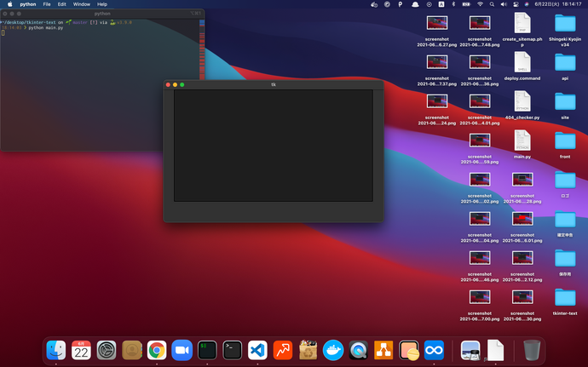Click the date and time in menu bar
Image resolution: width=588 pixels, height=367 pixels.
(x=558, y=4)
